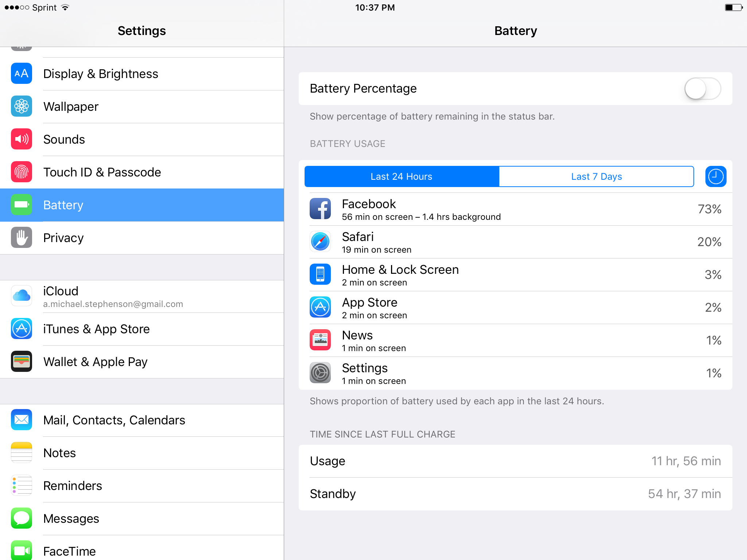Screen dimensions: 747x560
Task: Tap the Facebook app icon
Action: click(x=320, y=209)
